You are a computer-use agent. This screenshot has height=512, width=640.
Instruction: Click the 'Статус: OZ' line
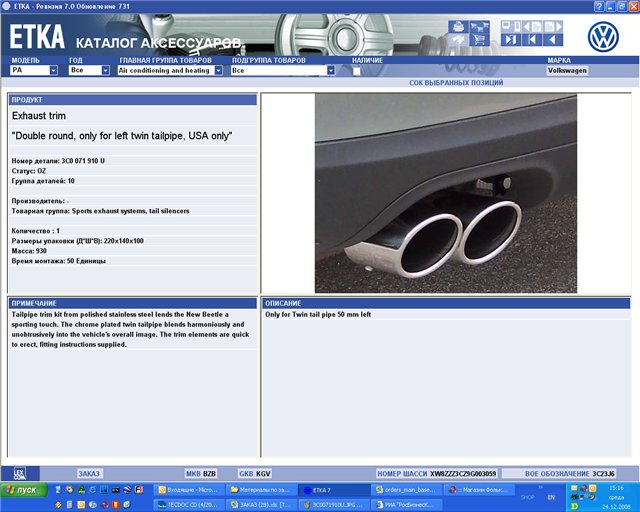click(x=29, y=171)
